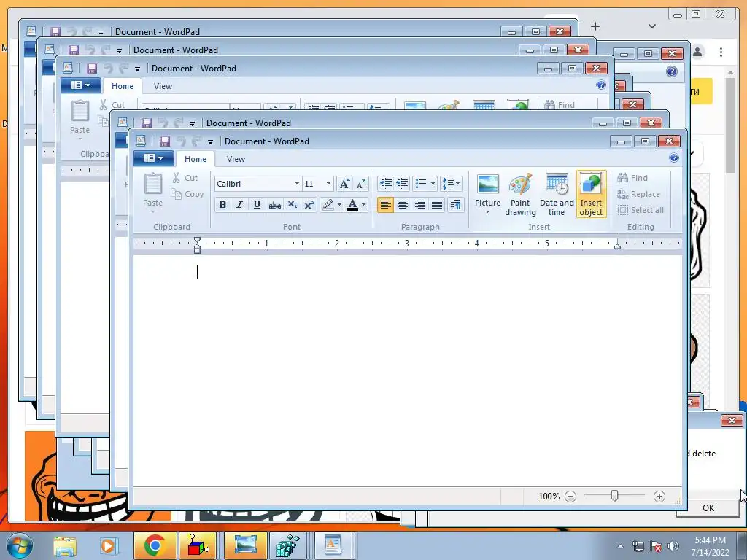Viewport: 747px width, 560px height.
Task: Open font color dropdown arrow
Action: coord(364,205)
